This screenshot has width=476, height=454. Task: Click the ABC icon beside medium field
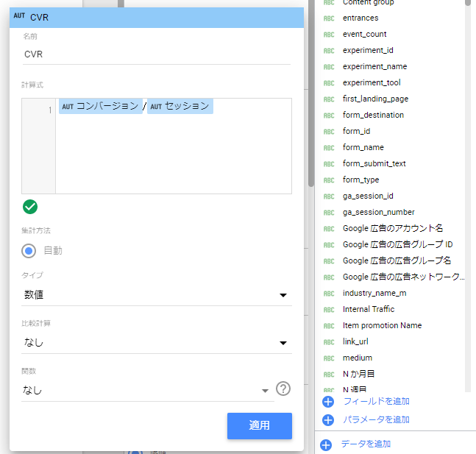click(329, 358)
